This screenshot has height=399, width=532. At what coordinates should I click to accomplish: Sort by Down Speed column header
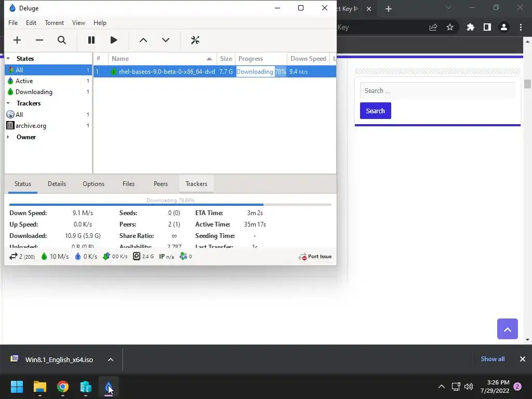pos(308,58)
